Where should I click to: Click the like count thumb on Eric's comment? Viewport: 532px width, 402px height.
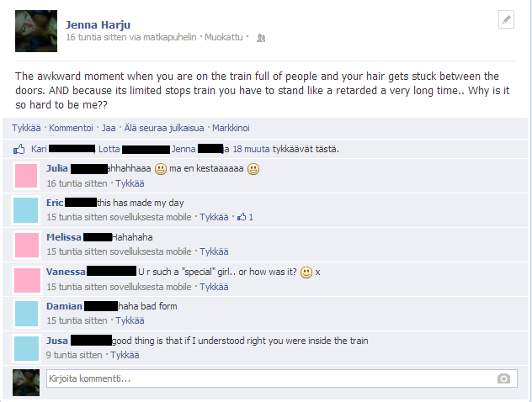pyautogui.click(x=242, y=217)
